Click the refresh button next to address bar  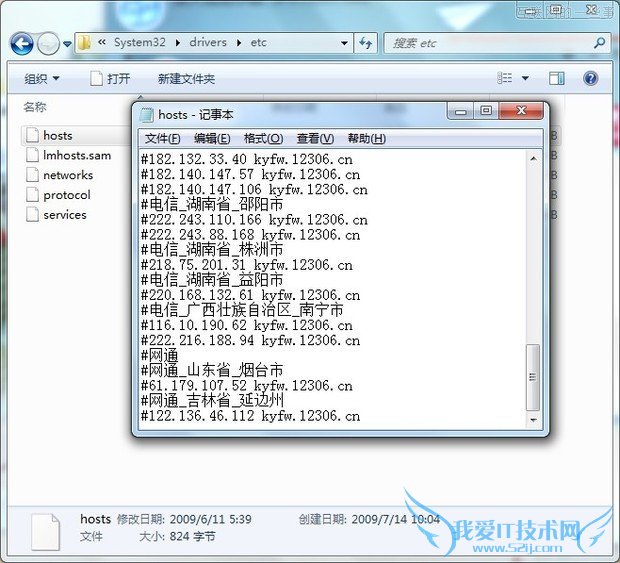click(x=366, y=43)
